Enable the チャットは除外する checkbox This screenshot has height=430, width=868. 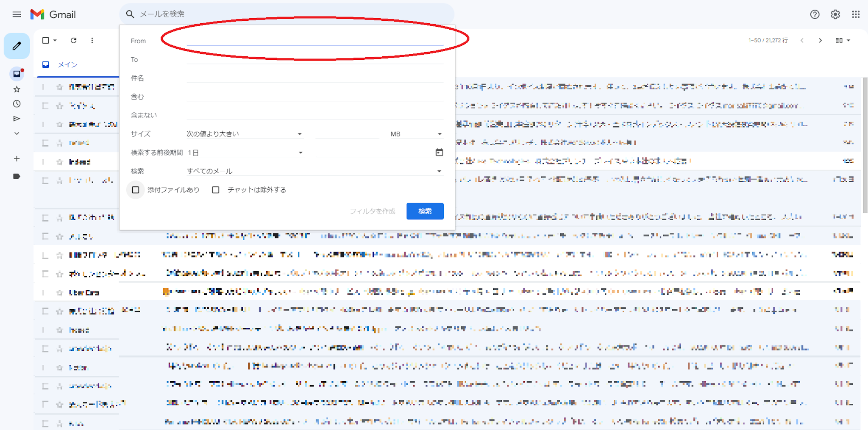coord(216,190)
